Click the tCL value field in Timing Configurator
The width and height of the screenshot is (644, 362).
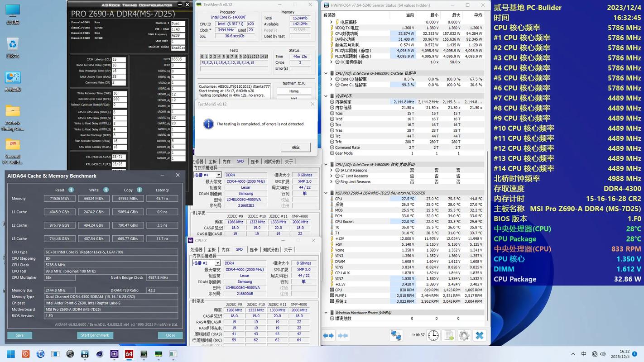119,59
